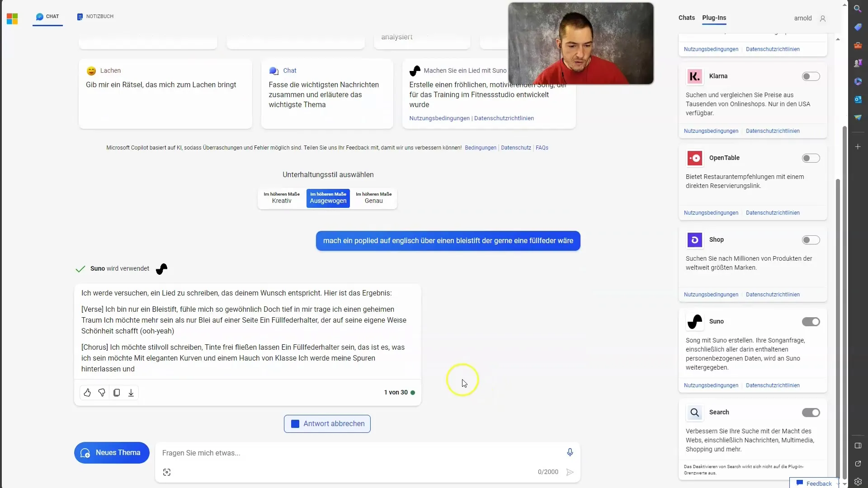This screenshot has height=488, width=868.
Task: Click the copy icon on the response
Action: (x=117, y=393)
